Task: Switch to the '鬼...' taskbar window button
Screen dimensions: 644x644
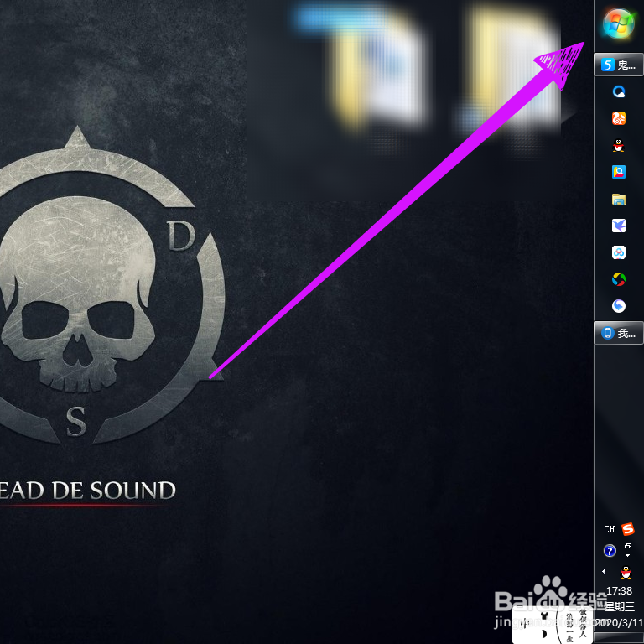Action: (619, 65)
